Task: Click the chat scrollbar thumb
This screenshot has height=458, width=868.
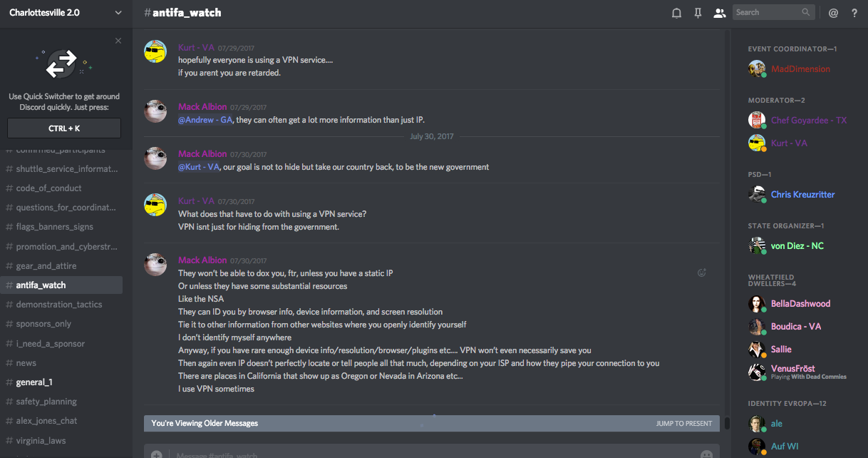Action: [727, 423]
